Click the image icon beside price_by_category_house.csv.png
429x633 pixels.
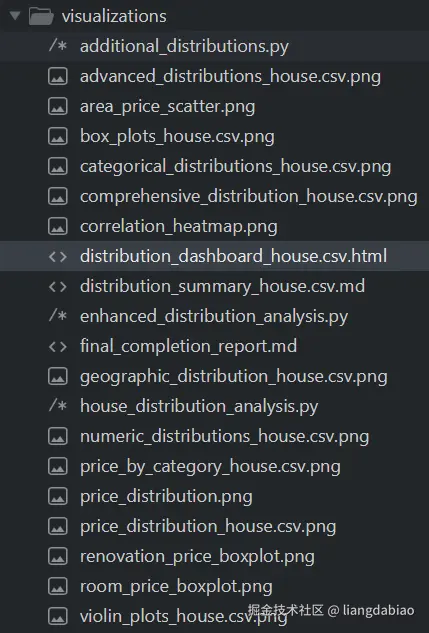[58, 466]
